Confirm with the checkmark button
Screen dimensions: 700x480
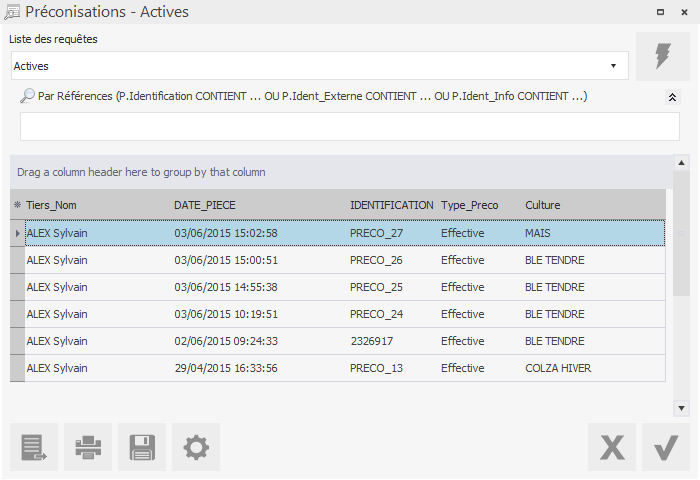pyautogui.click(x=666, y=447)
